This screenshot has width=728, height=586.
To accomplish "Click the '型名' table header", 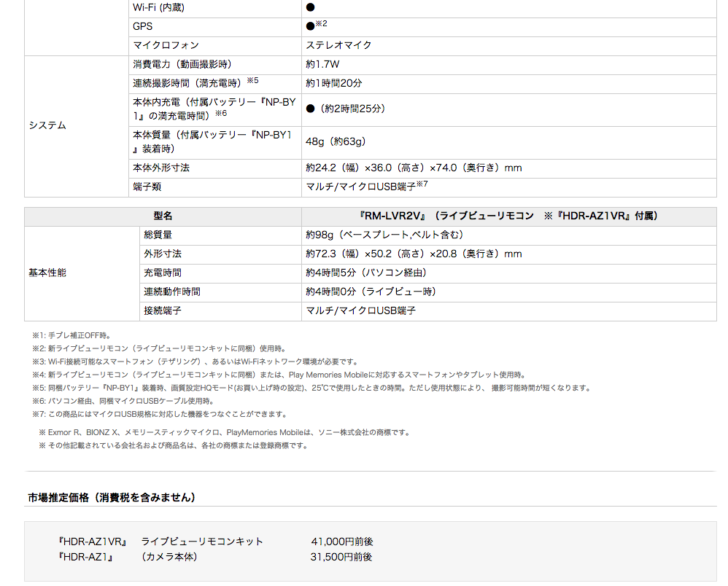I will pyautogui.click(x=163, y=216).
